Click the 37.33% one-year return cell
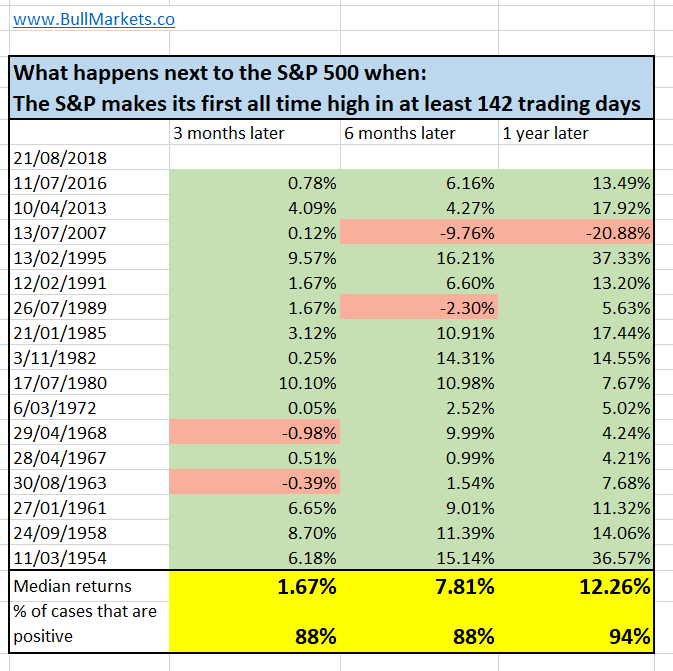This screenshot has height=671, width=673. (577, 257)
